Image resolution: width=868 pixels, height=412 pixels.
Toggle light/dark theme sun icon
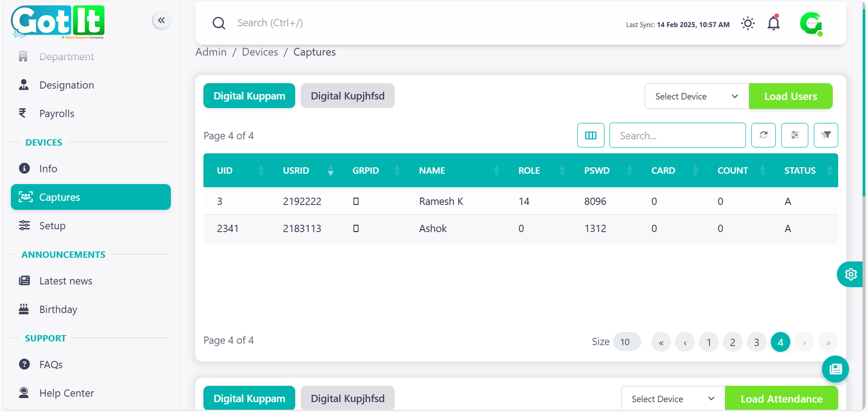tap(748, 23)
